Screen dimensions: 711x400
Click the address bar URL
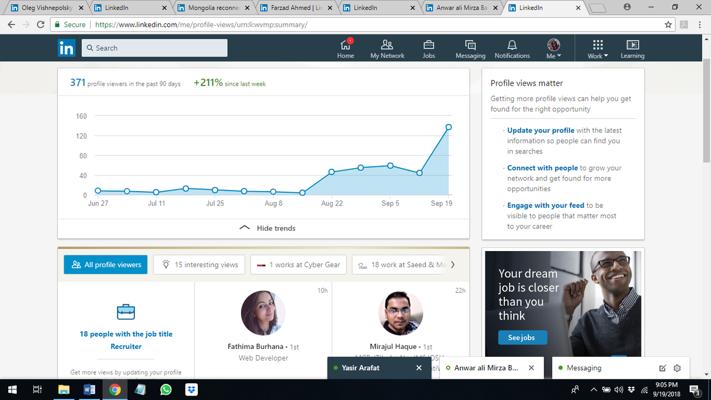coord(201,24)
